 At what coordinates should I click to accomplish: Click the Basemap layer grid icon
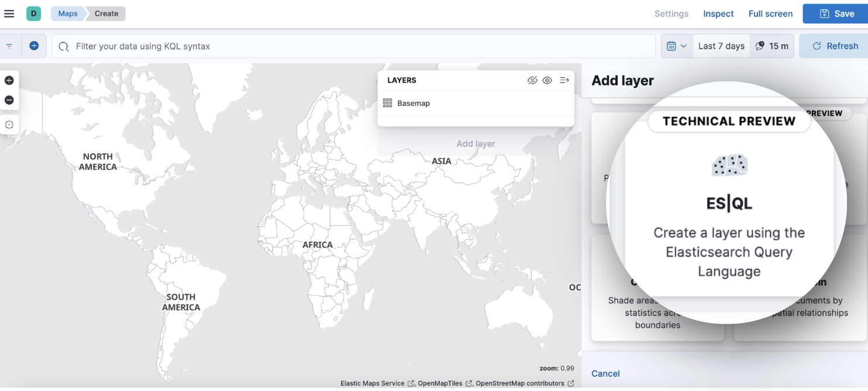pyautogui.click(x=387, y=102)
